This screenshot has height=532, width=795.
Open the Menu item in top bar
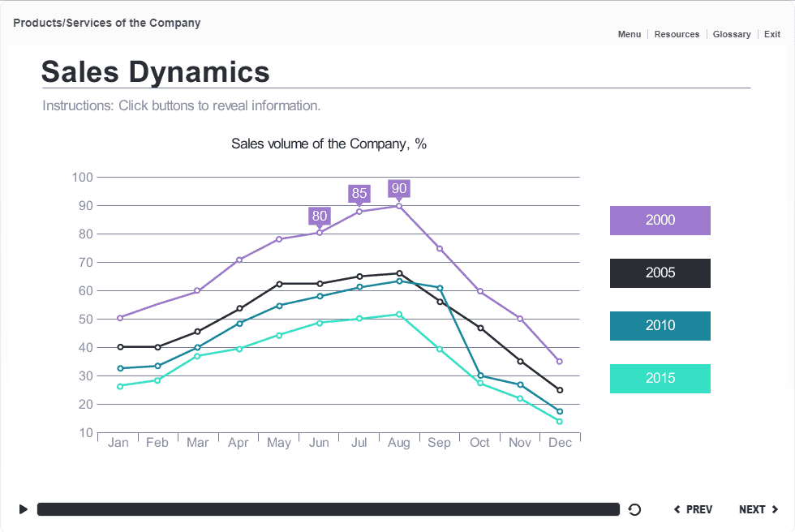(x=629, y=34)
